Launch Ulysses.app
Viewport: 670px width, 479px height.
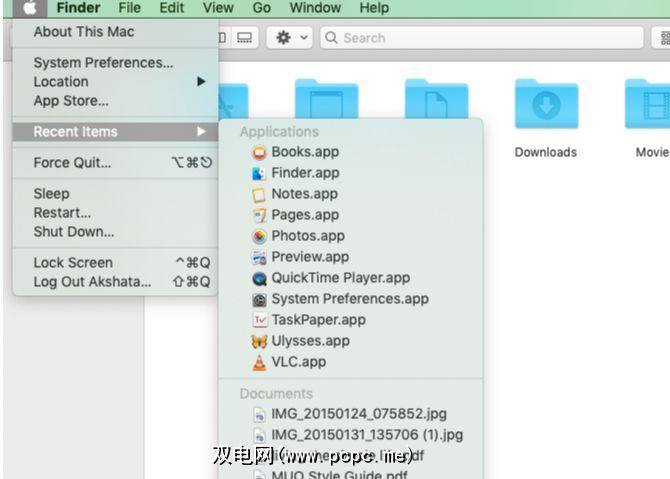pyautogui.click(x=350, y=341)
